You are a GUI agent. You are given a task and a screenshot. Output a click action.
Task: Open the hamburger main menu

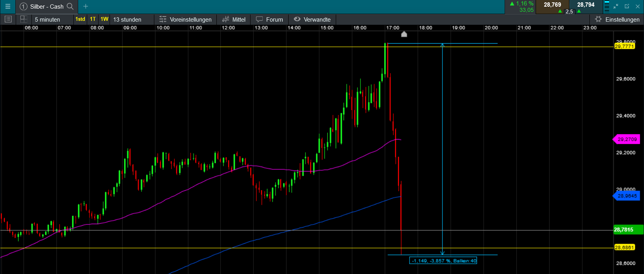(x=7, y=6)
